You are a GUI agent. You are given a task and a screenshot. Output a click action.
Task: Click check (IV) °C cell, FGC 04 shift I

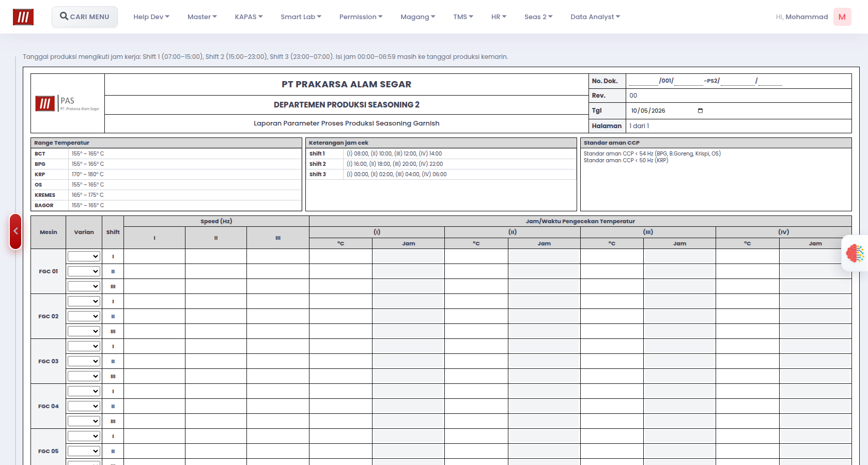coord(748,391)
